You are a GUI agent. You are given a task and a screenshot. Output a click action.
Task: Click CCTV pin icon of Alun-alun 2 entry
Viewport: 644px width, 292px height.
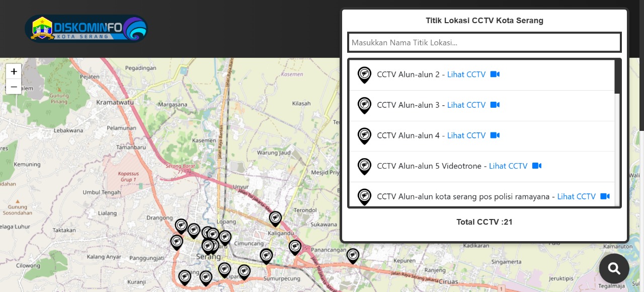[364, 75]
